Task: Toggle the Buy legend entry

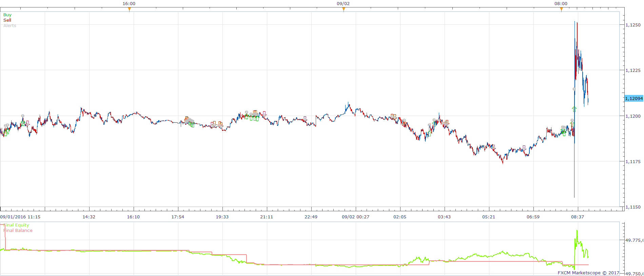Action: (x=7, y=15)
